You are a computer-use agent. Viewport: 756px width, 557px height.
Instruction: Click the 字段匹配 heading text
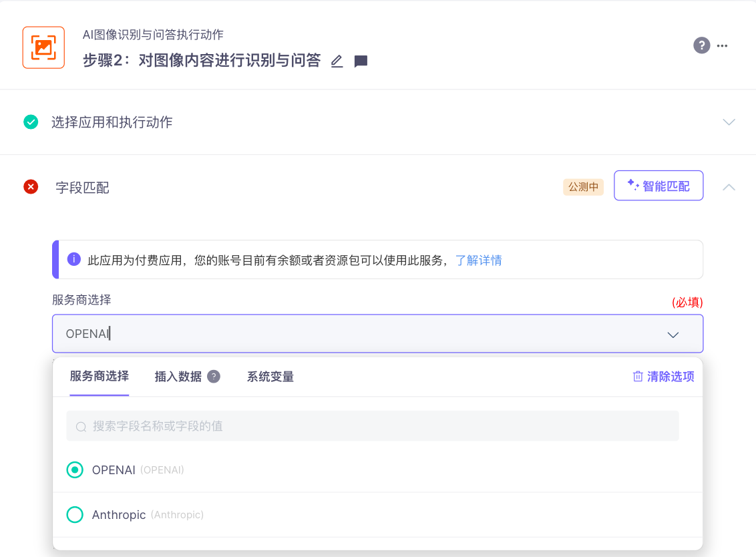(x=82, y=188)
